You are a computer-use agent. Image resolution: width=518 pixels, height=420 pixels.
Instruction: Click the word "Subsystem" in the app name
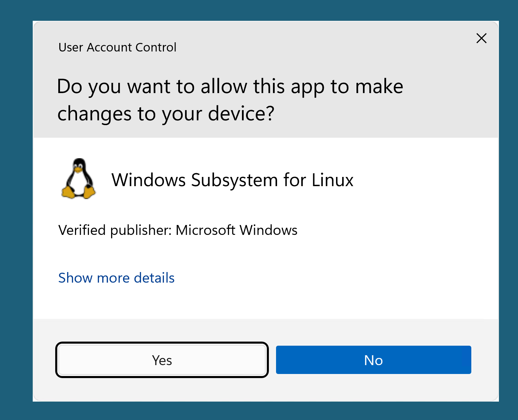pyautogui.click(x=234, y=180)
